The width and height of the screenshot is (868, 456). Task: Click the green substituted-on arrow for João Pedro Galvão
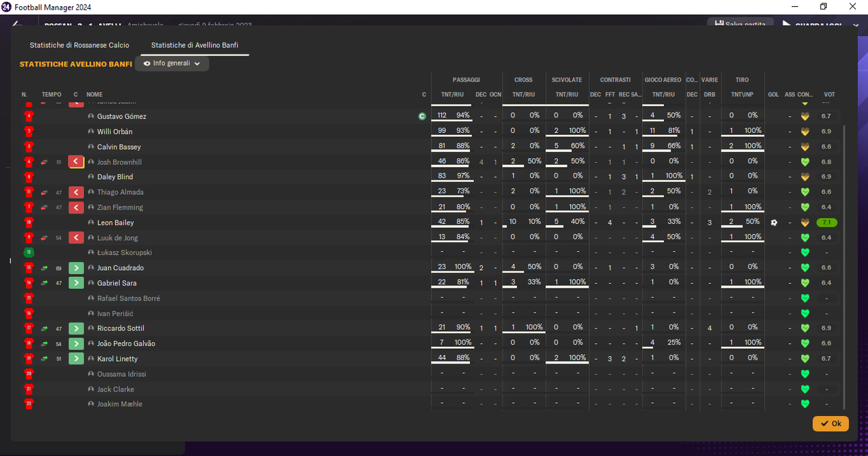(x=76, y=343)
